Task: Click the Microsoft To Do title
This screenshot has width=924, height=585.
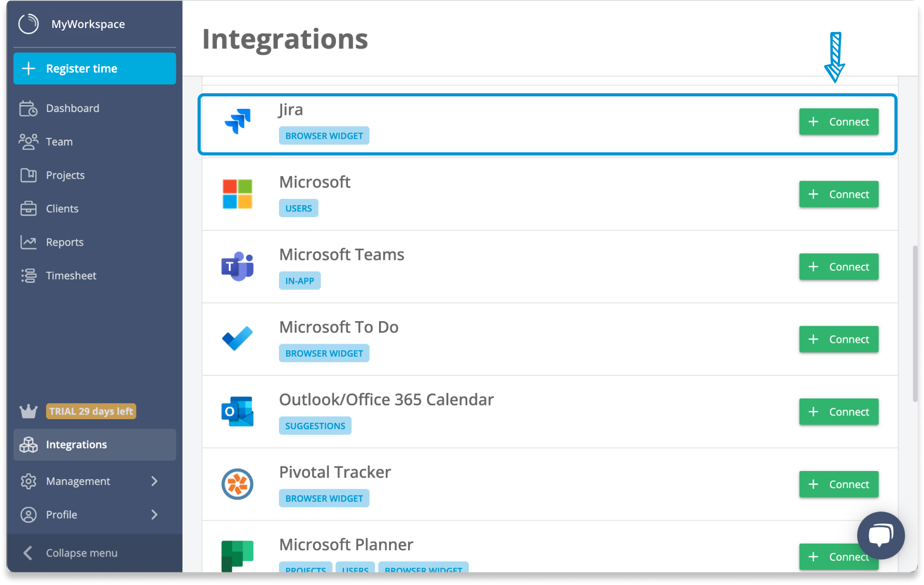Action: click(x=339, y=327)
